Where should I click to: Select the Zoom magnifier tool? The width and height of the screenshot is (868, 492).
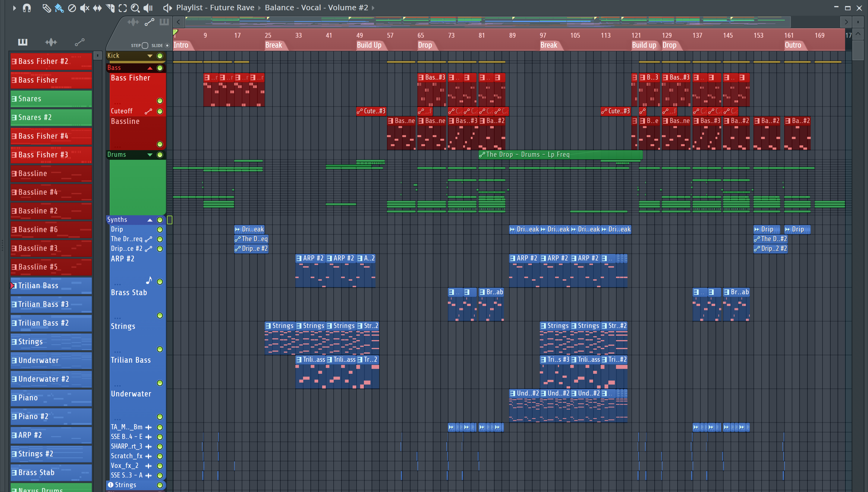[x=135, y=8]
